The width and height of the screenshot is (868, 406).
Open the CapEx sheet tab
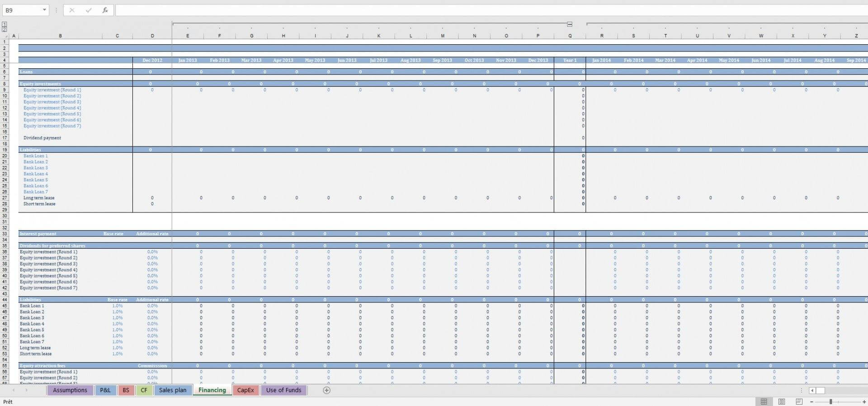245,390
